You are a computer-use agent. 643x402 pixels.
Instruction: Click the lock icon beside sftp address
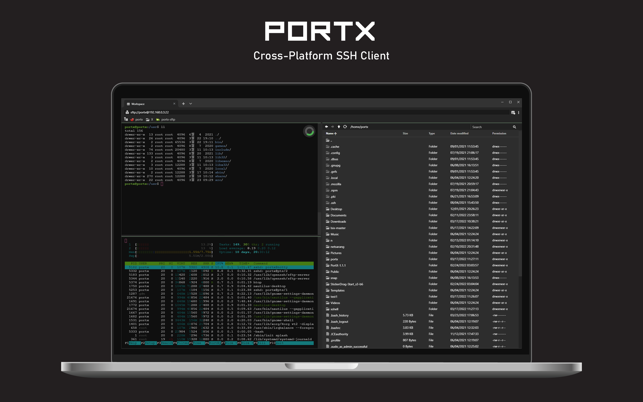[127, 112]
